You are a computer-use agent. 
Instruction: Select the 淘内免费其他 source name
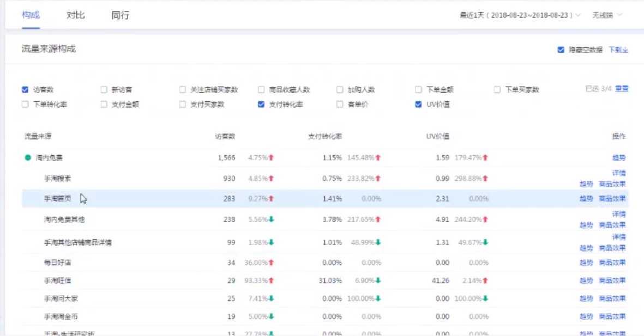coord(64,219)
